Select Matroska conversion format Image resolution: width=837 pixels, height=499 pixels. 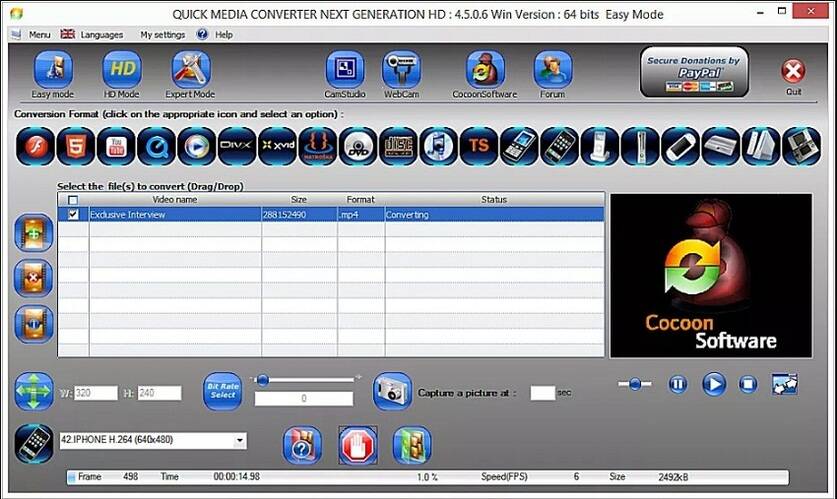[317, 146]
